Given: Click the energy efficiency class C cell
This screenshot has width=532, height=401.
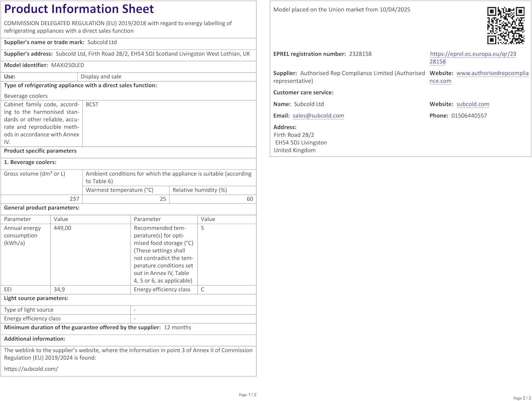Looking at the screenshot, I should pyautogui.click(x=227, y=290).
